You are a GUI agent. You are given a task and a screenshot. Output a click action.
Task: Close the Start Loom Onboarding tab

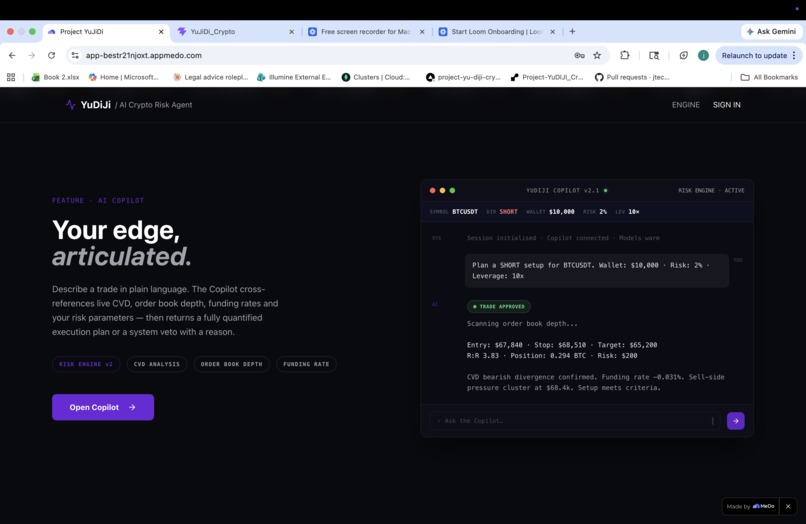(x=553, y=31)
